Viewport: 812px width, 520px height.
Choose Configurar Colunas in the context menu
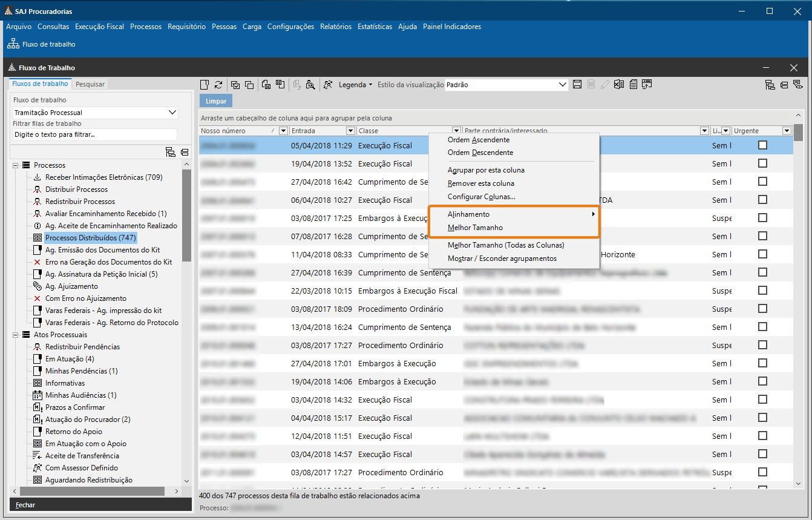pos(481,197)
